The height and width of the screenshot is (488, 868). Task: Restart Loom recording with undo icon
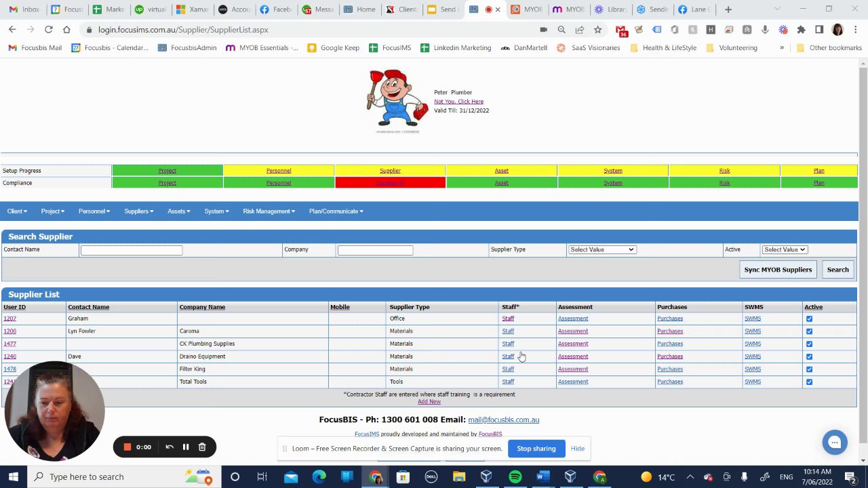pyautogui.click(x=170, y=447)
